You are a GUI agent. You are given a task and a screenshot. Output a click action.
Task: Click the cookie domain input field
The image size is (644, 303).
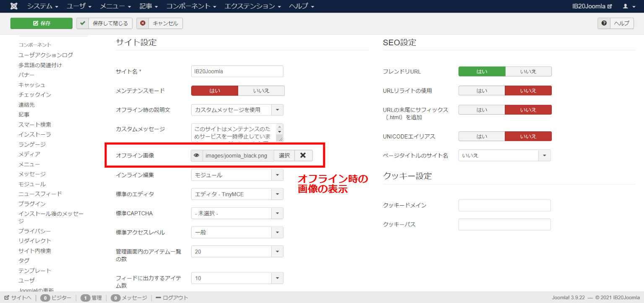point(504,205)
